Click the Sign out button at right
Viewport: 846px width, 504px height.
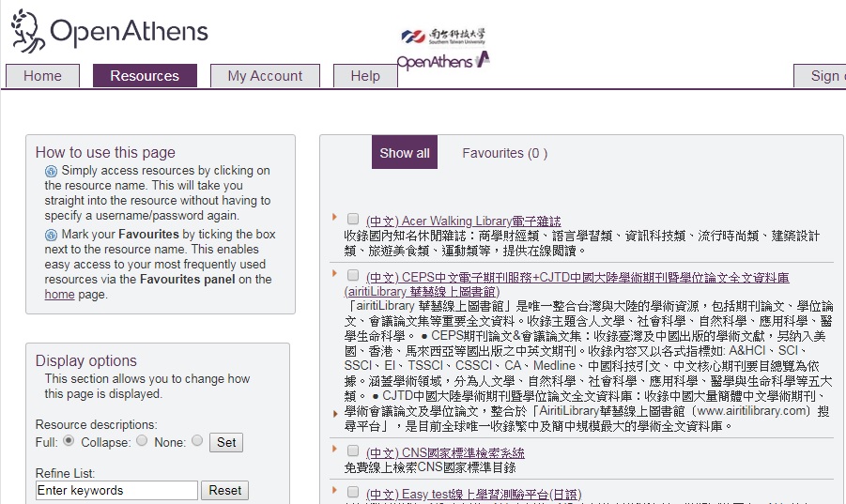coord(820,75)
